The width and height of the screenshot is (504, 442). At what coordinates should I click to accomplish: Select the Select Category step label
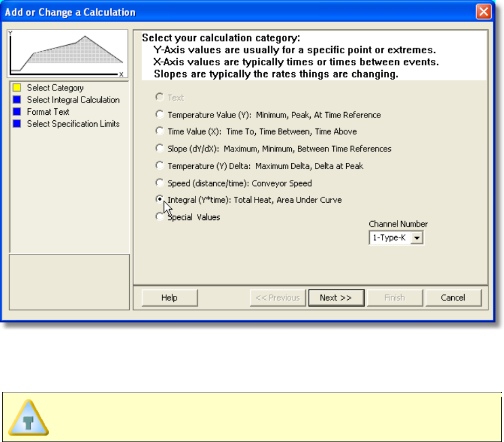tap(55, 88)
